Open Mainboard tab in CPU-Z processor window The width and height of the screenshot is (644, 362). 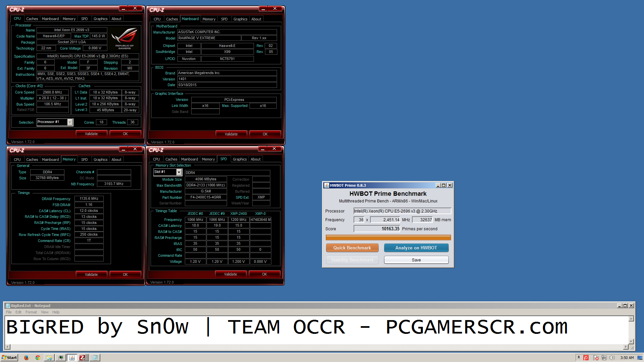50,19
